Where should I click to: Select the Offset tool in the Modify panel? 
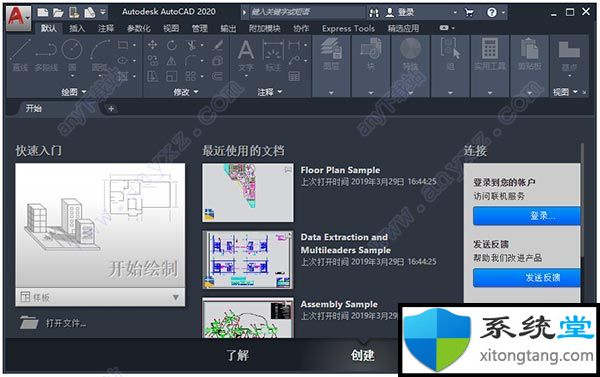click(x=217, y=76)
